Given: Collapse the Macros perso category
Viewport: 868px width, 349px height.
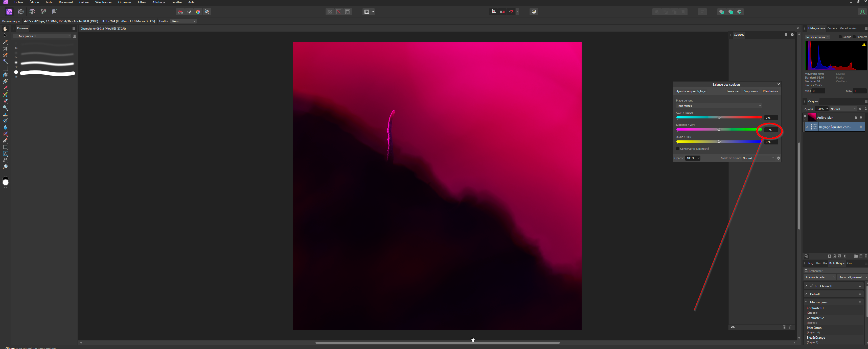Looking at the screenshot, I should coord(806,302).
